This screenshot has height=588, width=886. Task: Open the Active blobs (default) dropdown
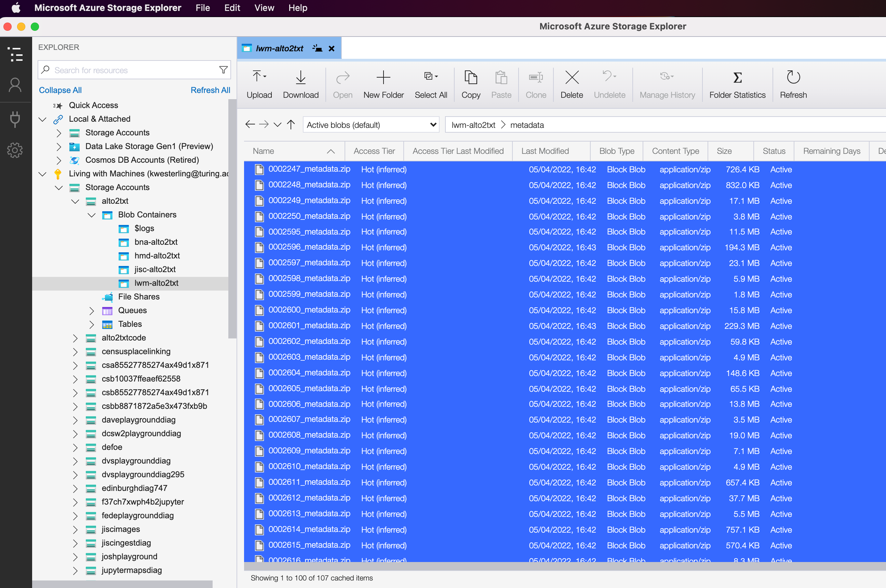click(x=371, y=124)
